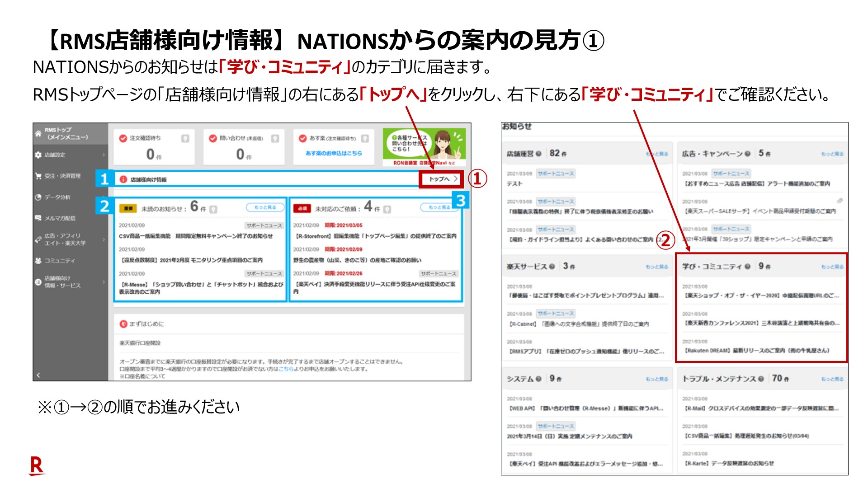
Task: Click the Rakuten R logo
Action: click(x=37, y=465)
